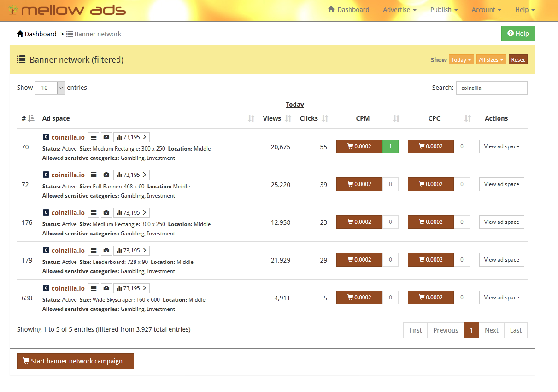The height and width of the screenshot is (392, 558).
Task: Select page 1 in pagination
Action: 471,330
